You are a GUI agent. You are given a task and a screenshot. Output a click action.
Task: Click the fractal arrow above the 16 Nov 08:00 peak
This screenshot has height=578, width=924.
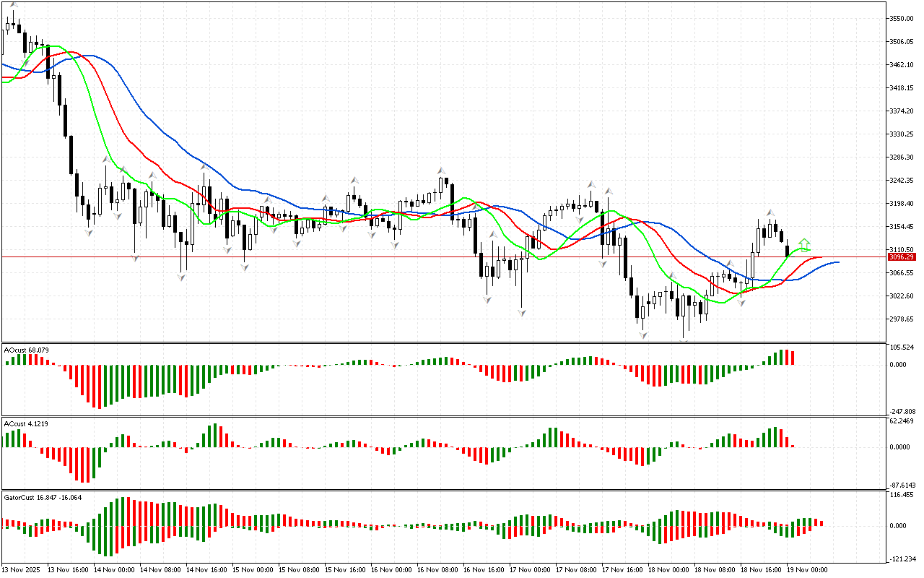[x=440, y=172]
